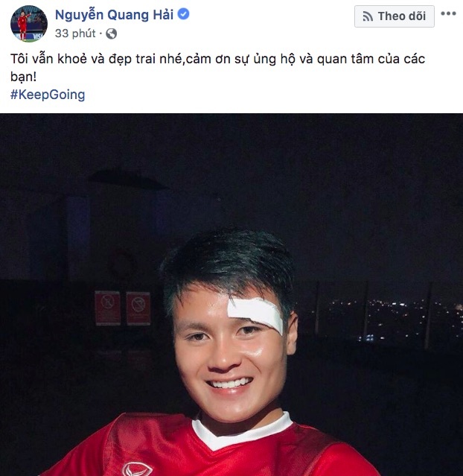Click the word "bạn!" in the caption
The image size is (463, 476).
pos(23,77)
